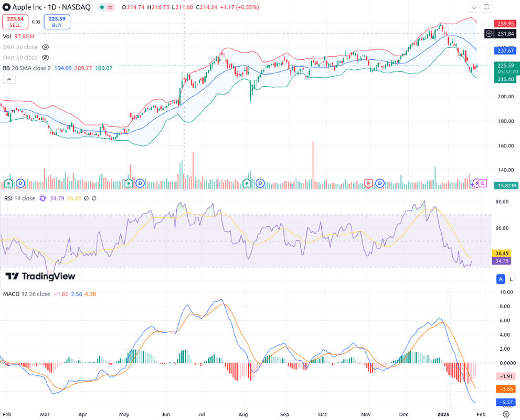Select the Vol 97.86M legend

pos(18,36)
